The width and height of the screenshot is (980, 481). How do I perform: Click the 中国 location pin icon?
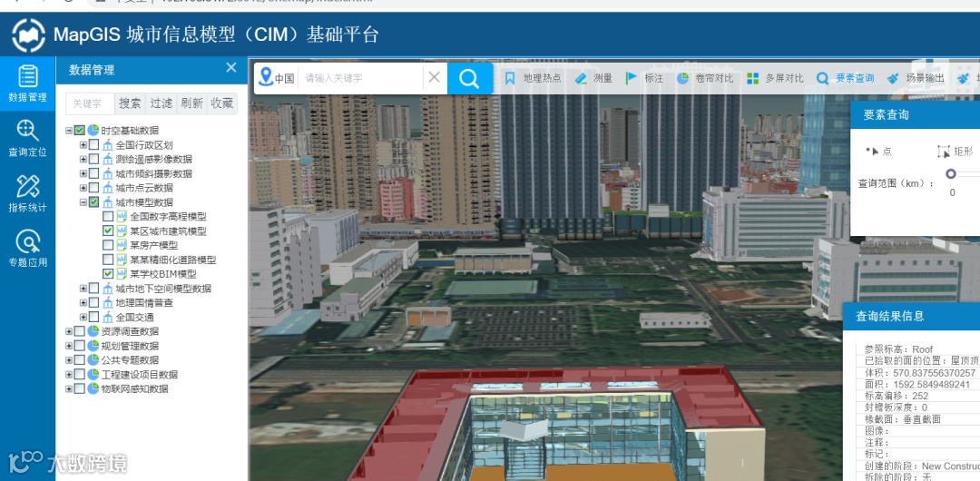[x=266, y=77]
